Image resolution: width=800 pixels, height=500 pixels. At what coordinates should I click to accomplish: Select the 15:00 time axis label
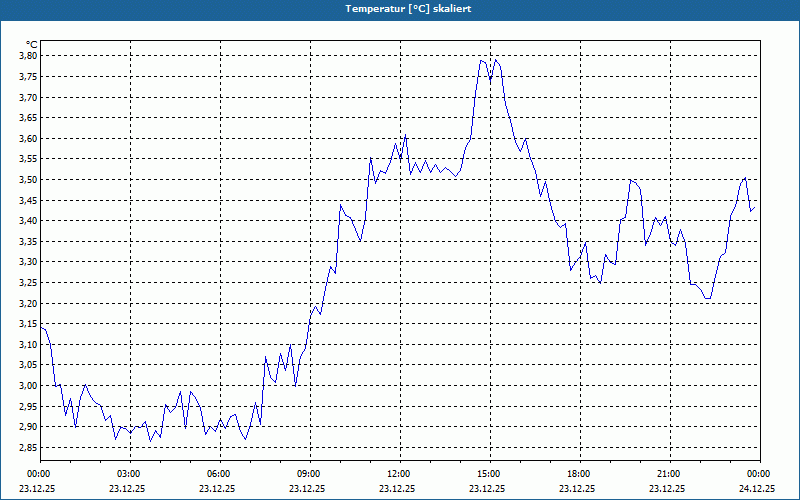click(488, 474)
